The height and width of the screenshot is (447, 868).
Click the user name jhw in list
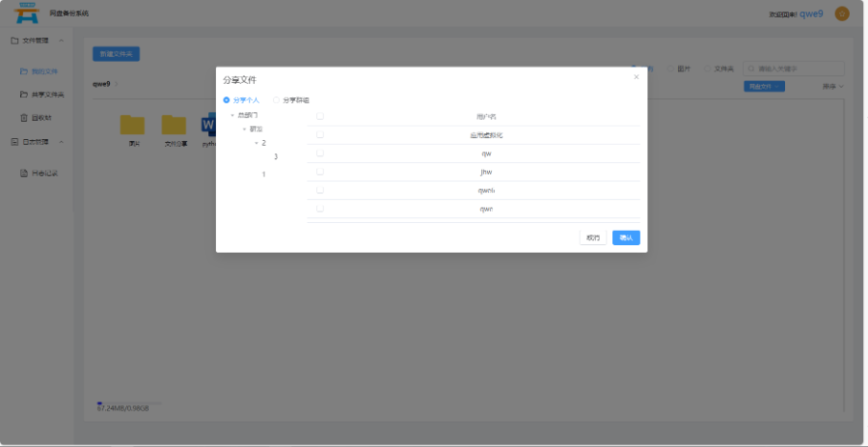486,172
